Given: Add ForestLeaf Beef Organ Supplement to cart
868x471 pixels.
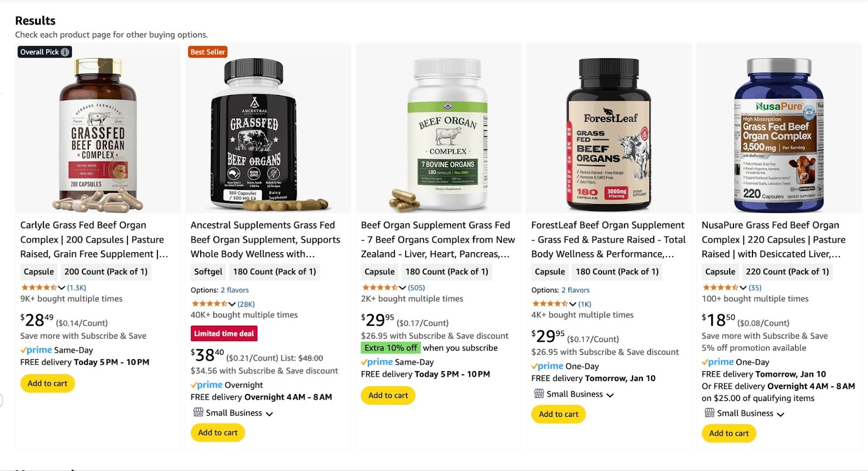Looking at the screenshot, I should (x=559, y=414).
